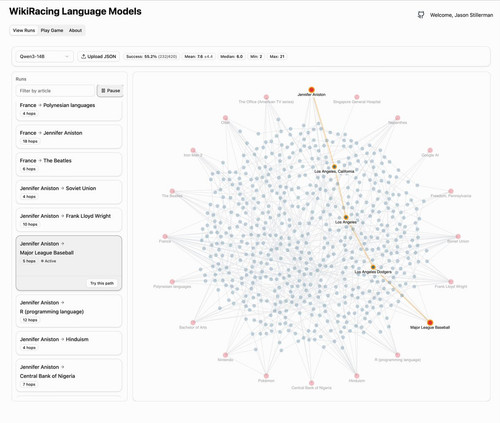
Task: Click The Office (American TV series) node
Action: 266,97
